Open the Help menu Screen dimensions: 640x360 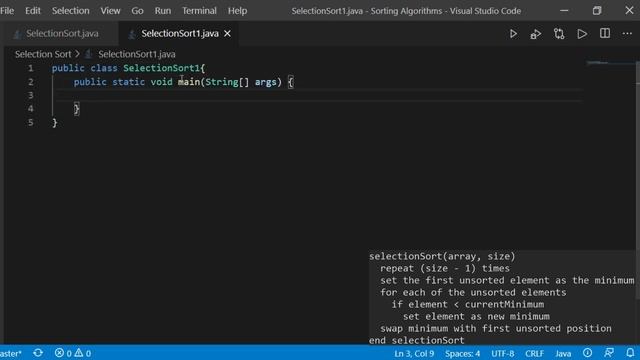click(x=237, y=11)
